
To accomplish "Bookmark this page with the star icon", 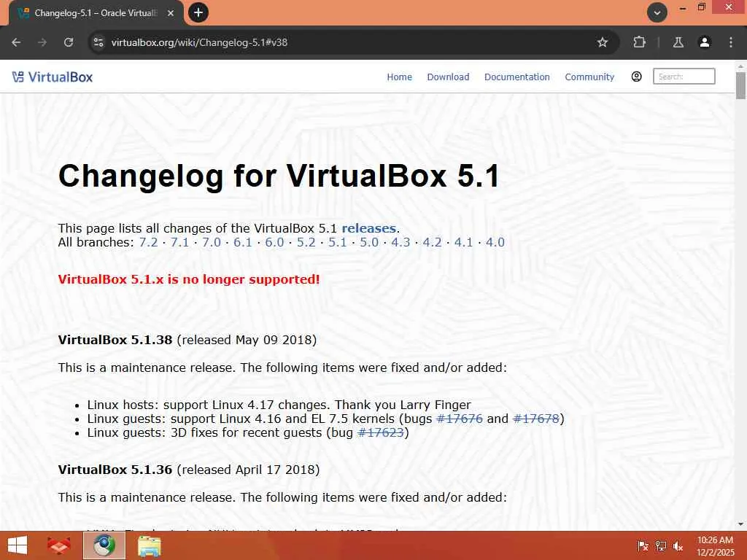I will pyautogui.click(x=602, y=42).
